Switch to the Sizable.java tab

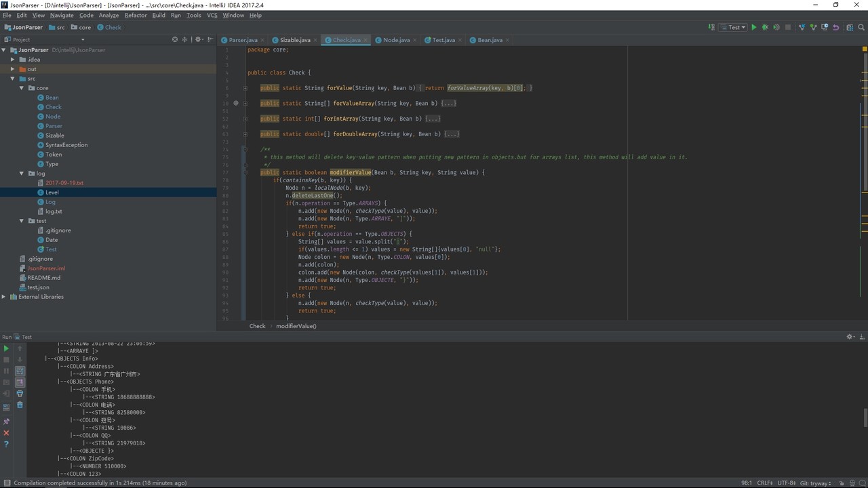[x=295, y=40]
